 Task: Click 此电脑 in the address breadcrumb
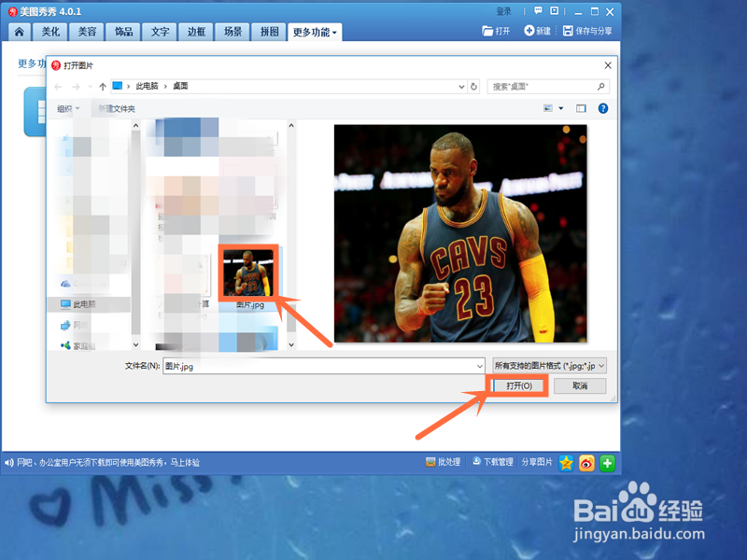[147, 86]
